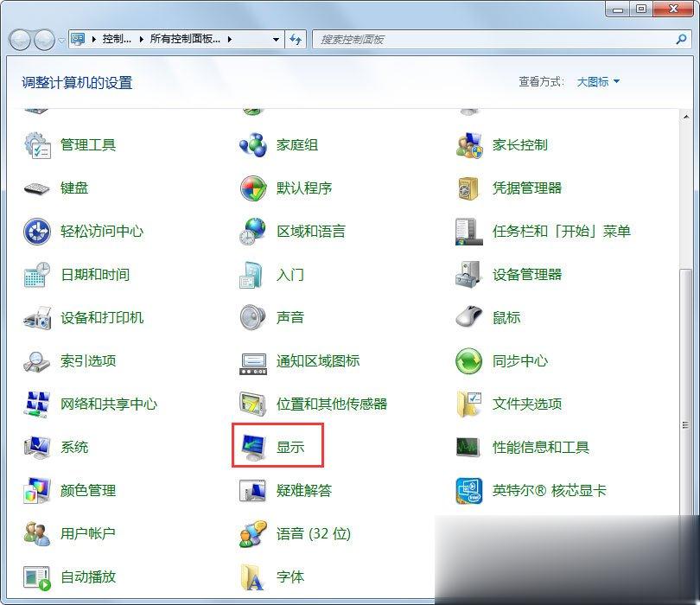This screenshot has width=700, height=605.
Task: Open the 任务栏和「开始」菜单 icon
Action: (468, 232)
